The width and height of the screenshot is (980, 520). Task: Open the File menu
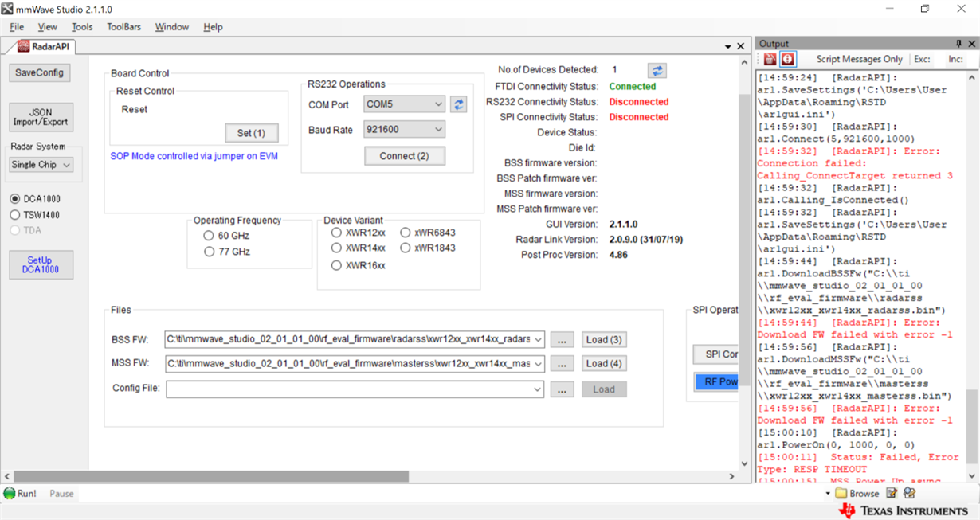[x=17, y=27]
